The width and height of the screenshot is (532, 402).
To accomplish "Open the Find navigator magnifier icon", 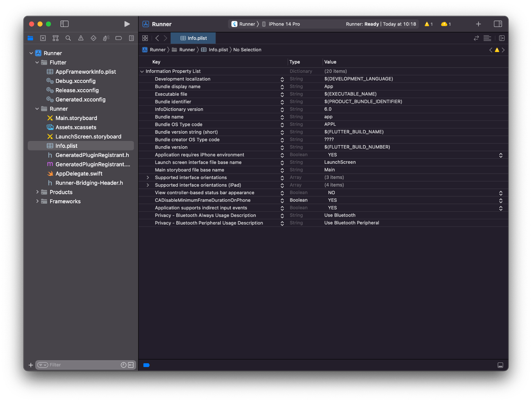I will (x=68, y=38).
